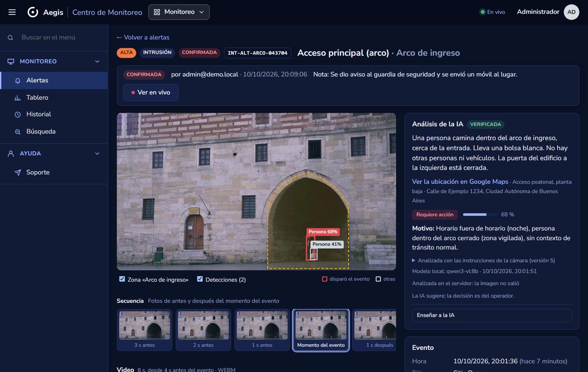Image resolution: width=588 pixels, height=372 pixels.
Task: Select the Momento del evento thumbnail
Action: [x=321, y=330]
